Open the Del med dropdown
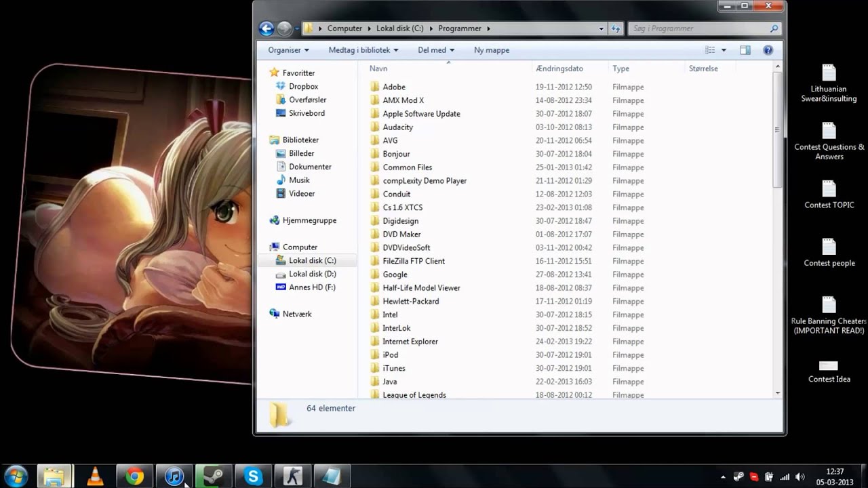868x488 pixels. [436, 50]
